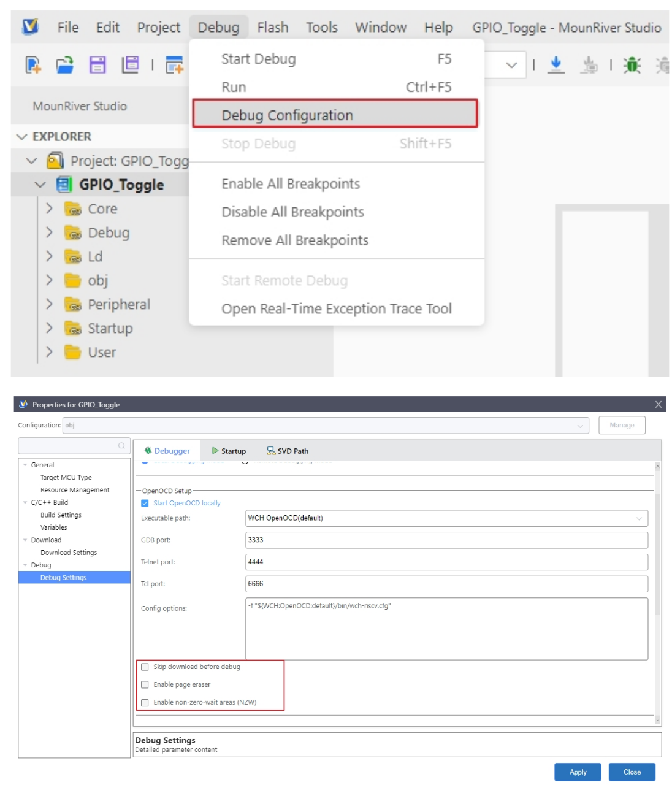The width and height of the screenshot is (672, 785).
Task: Click the obj folder icon
Action: pyautogui.click(x=73, y=281)
